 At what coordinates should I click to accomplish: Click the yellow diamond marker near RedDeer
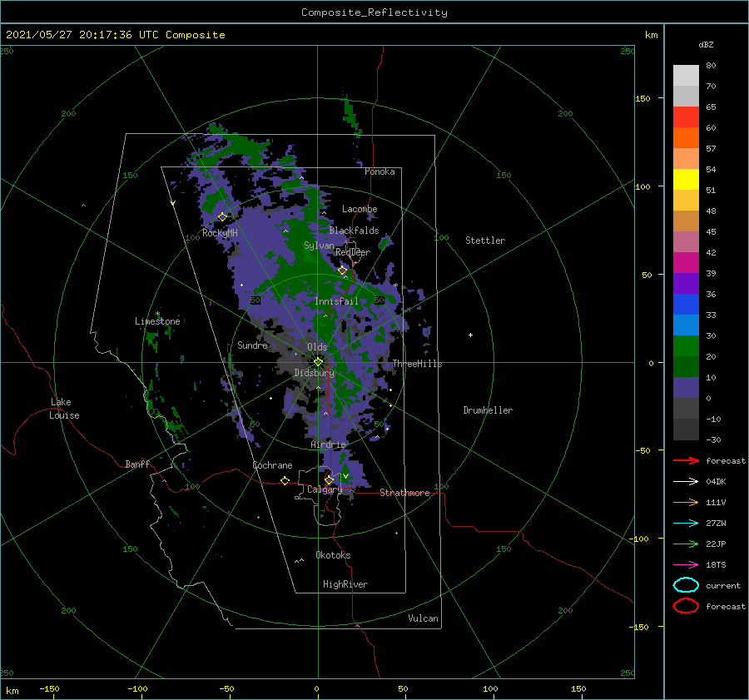[x=343, y=271]
